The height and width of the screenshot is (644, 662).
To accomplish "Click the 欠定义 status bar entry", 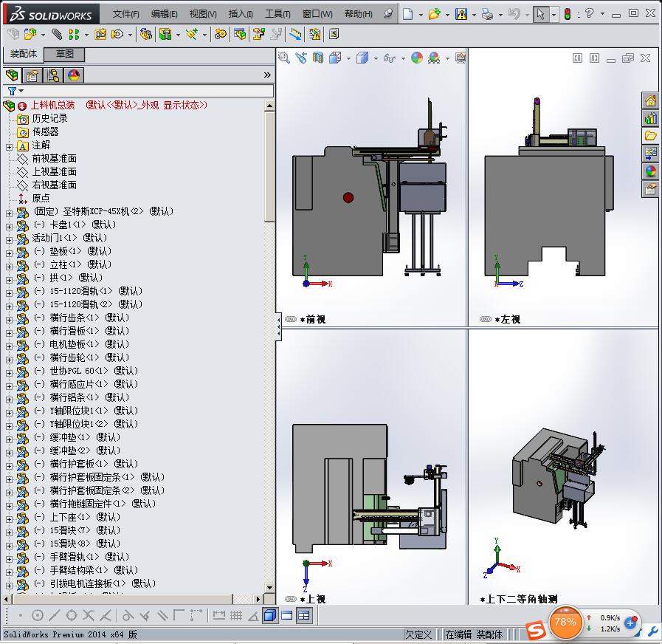I will pos(418,634).
